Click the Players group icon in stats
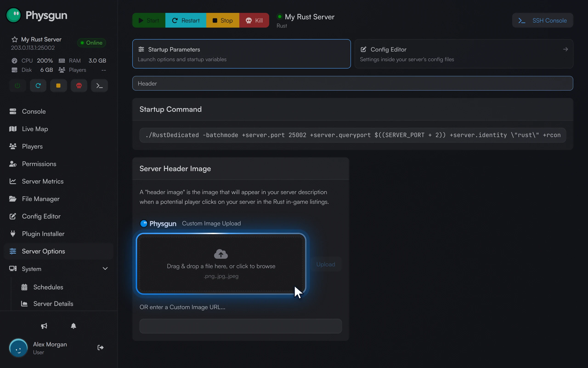Screen dimensions: 588x368 pyautogui.click(x=62, y=70)
